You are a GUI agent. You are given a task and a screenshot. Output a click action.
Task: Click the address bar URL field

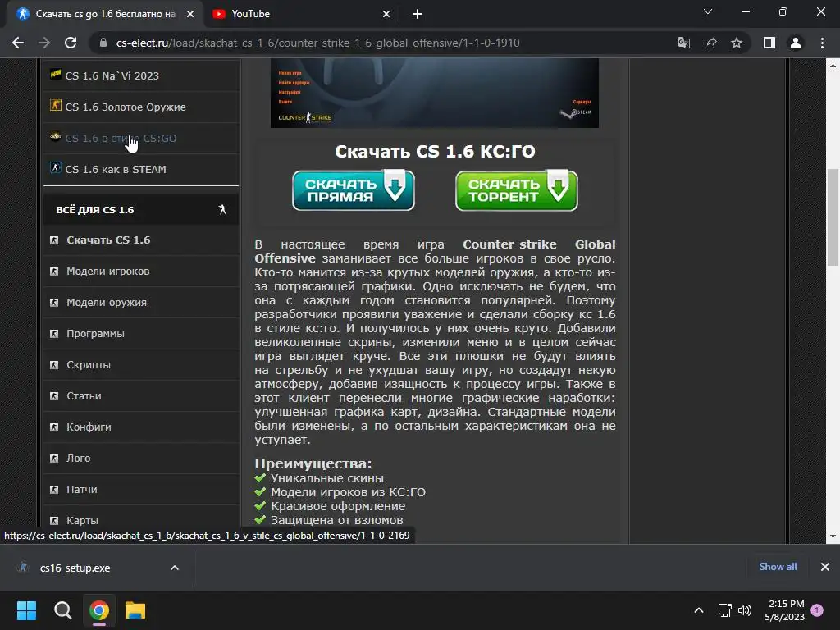[x=317, y=43]
